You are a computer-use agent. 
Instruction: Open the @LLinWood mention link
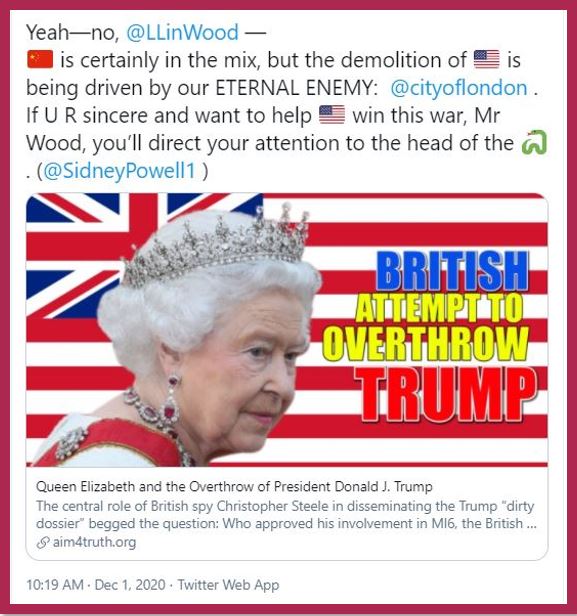[x=182, y=32]
